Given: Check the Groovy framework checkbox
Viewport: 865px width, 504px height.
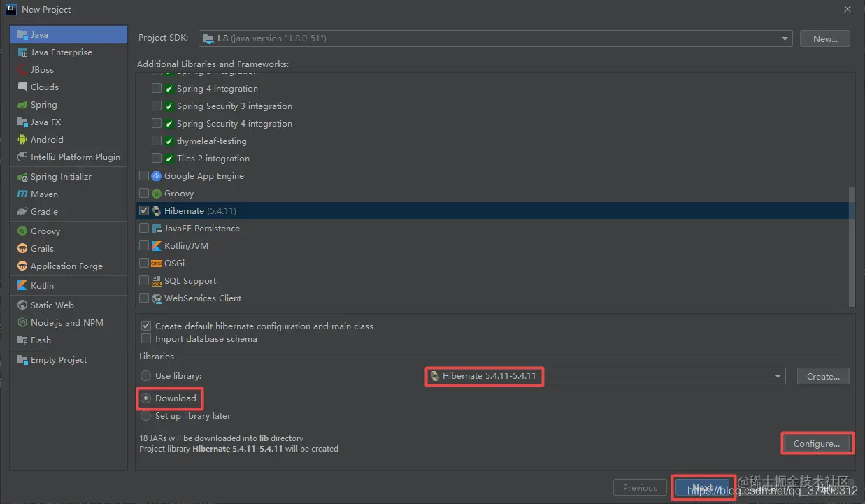Looking at the screenshot, I should coord(144,193).
